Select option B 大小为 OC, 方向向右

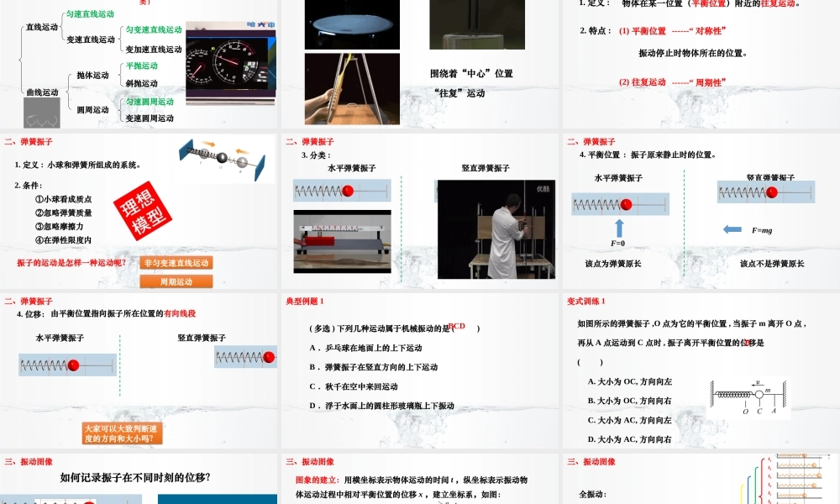point(629,400)
